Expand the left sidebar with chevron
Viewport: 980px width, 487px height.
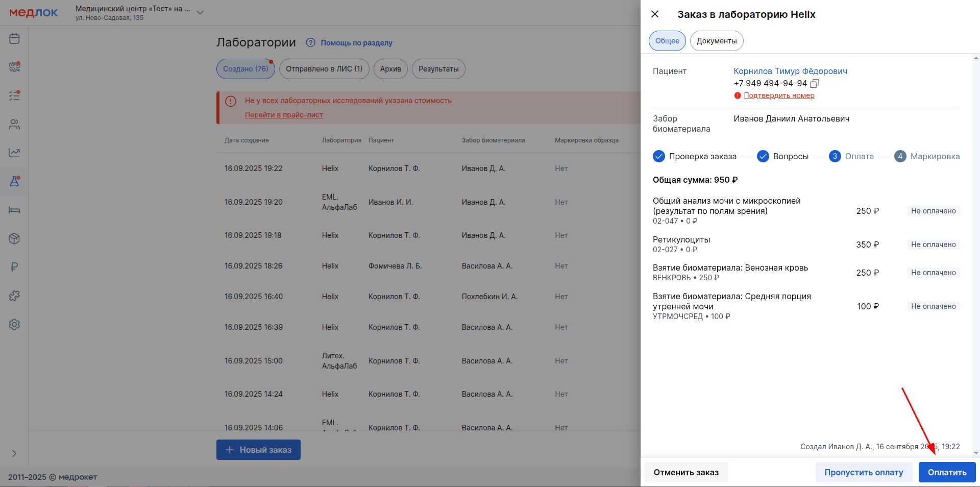14,453
